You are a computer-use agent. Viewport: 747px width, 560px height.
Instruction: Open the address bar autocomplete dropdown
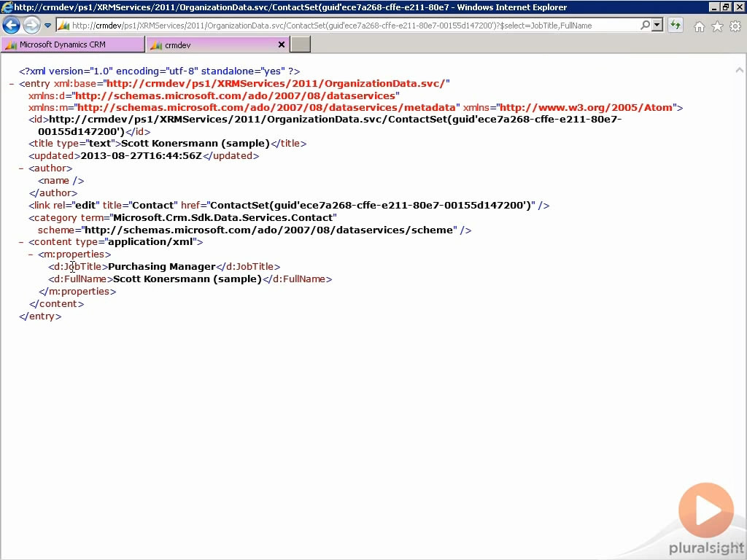(x=657, y=26)
